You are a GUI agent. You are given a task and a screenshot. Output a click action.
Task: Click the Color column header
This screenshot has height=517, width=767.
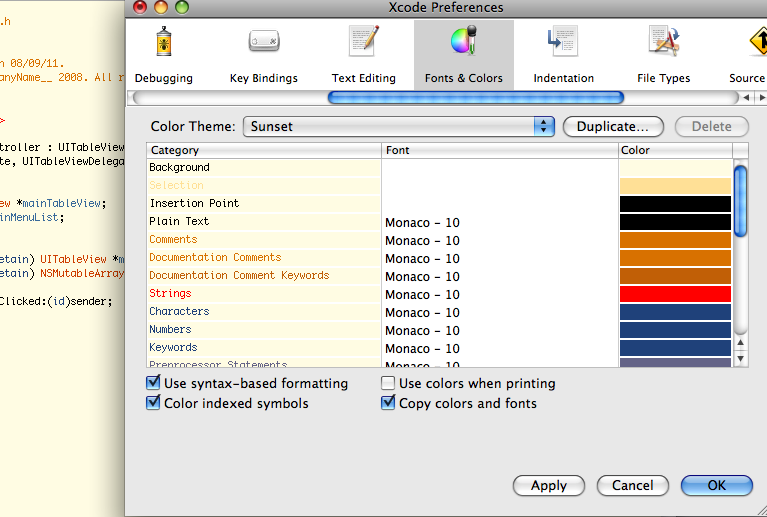tap(676, 150)
